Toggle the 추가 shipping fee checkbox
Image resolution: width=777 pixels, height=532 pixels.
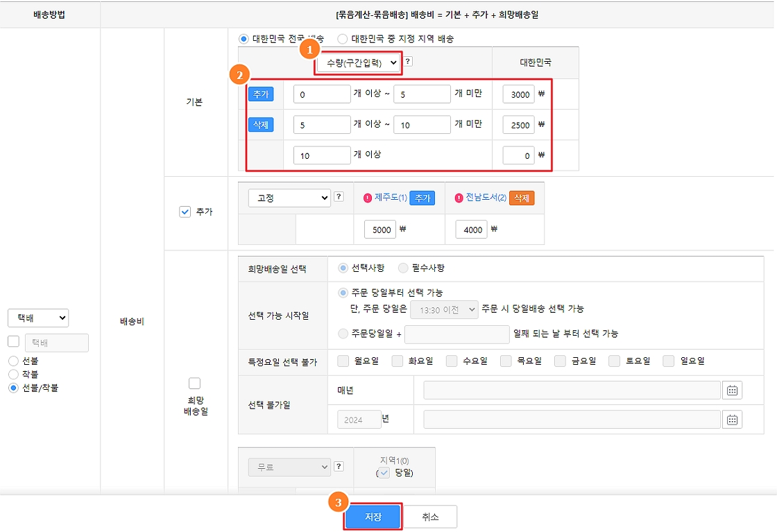[185, 212]
